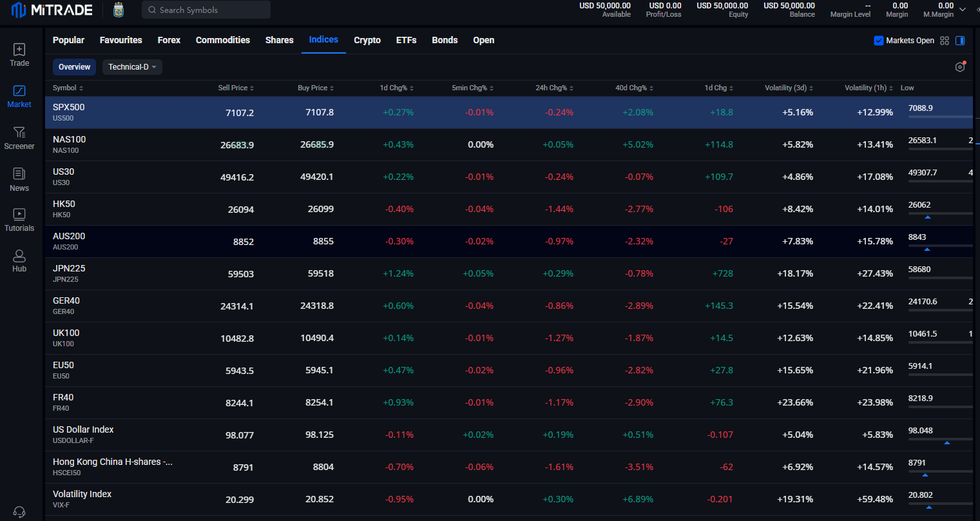
Task: Switch to grid layout view icon
Action: [945, 41]
